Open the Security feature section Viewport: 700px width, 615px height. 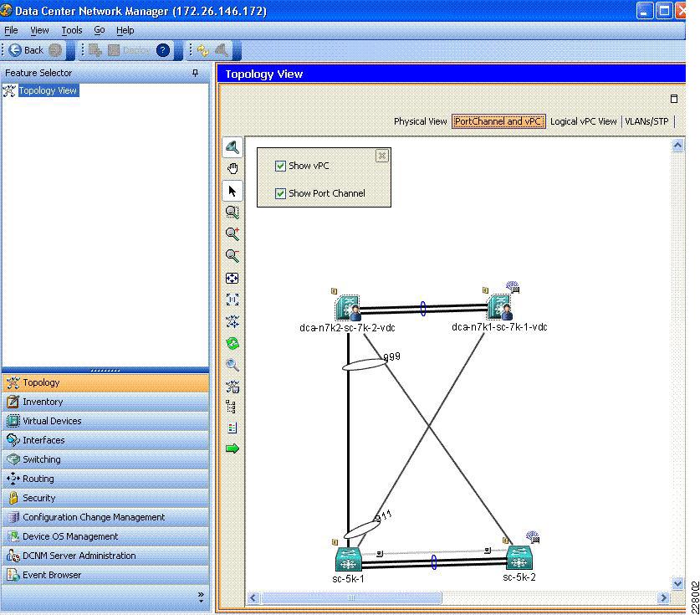105,498
